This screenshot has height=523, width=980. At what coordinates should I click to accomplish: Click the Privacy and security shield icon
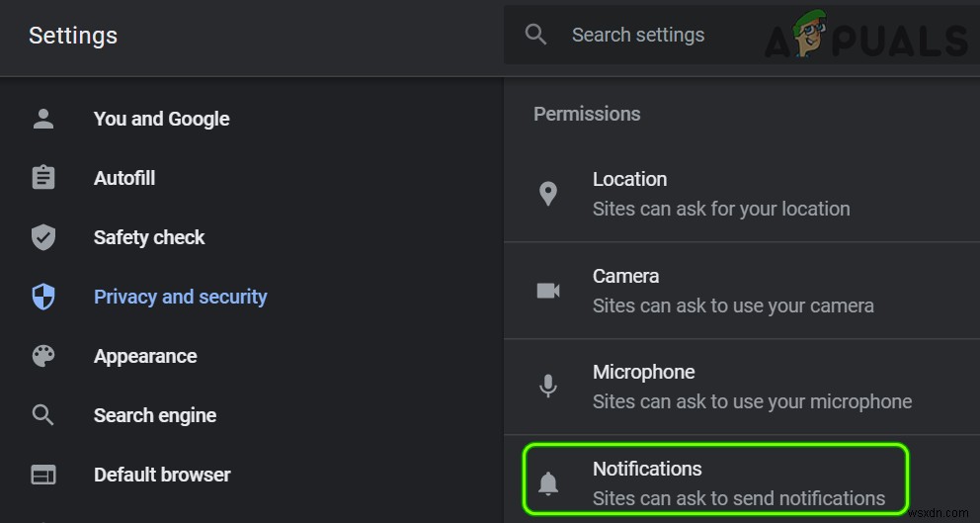click(x=43, y=297)
